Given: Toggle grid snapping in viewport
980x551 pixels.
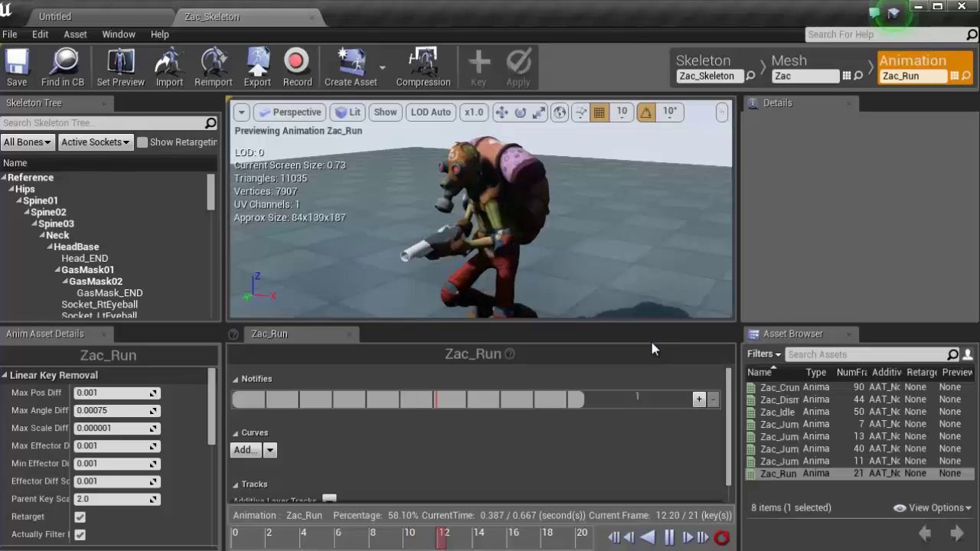Looking at the screenshot, I should tap(599, 112).
